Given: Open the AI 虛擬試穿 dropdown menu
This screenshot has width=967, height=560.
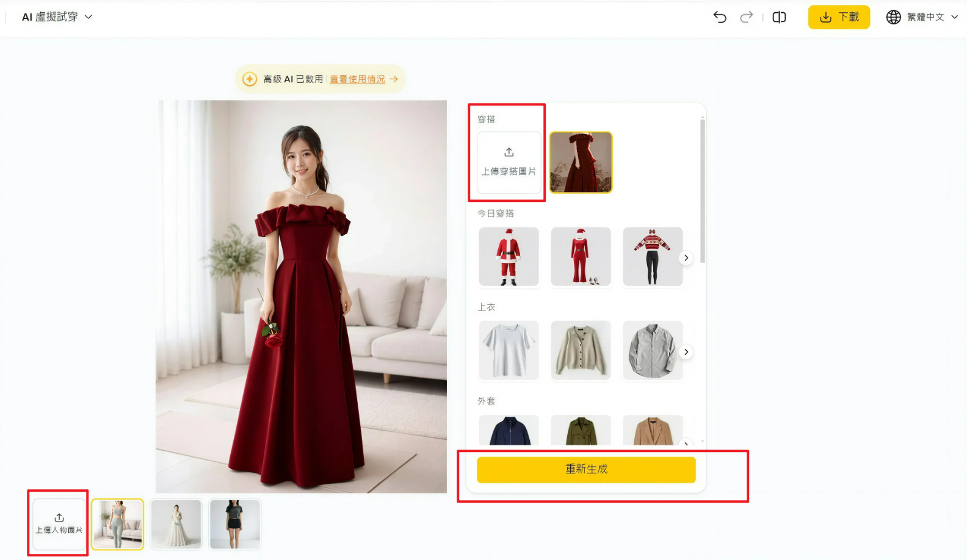Looking at the screenshot, I should coord(57,17).
